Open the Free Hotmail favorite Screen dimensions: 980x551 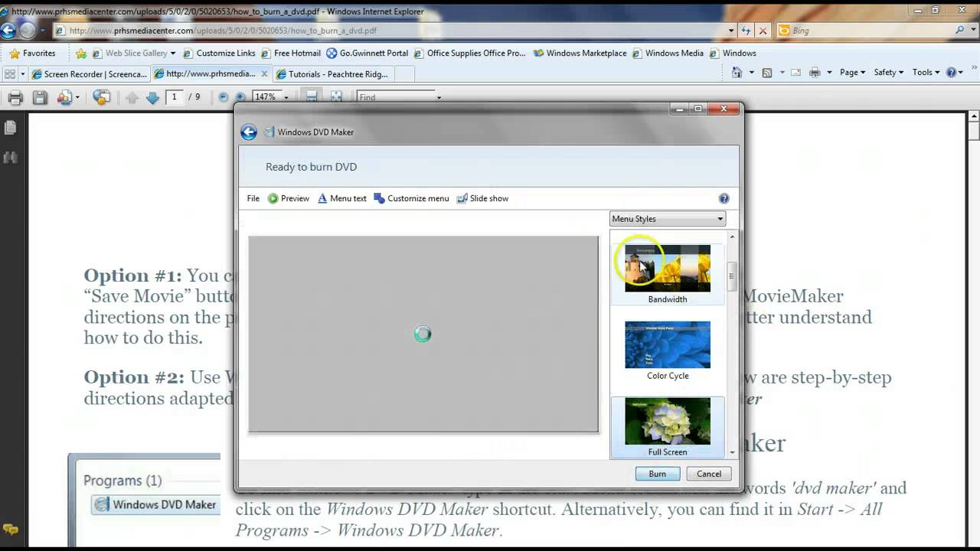click(291, 53)
